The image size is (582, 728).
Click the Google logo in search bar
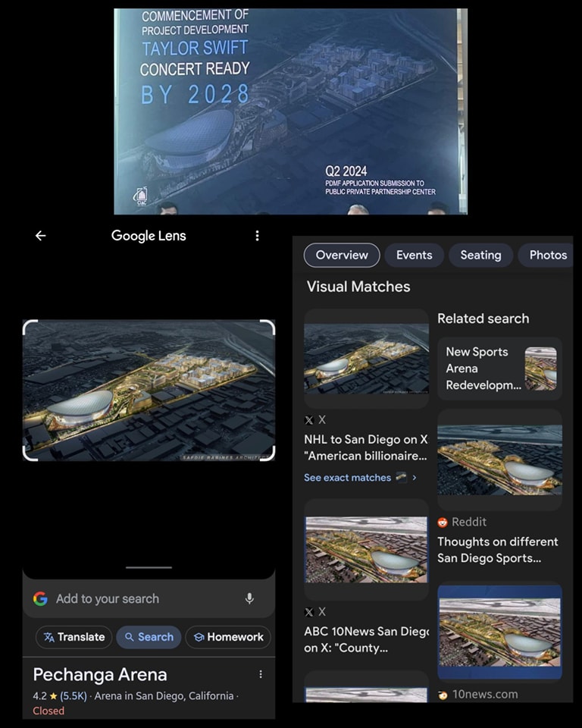coord(40,598)
